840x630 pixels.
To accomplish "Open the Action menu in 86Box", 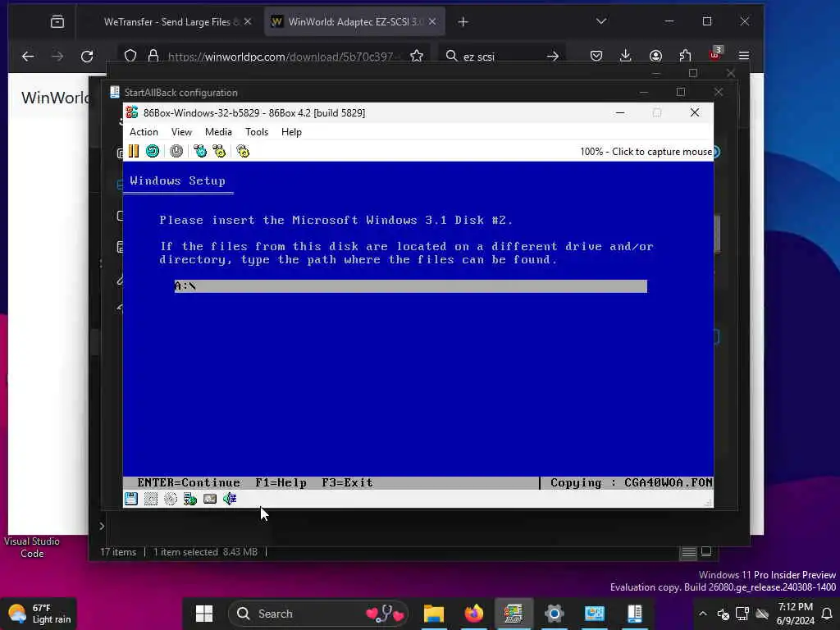I will [x=144, y=132].
